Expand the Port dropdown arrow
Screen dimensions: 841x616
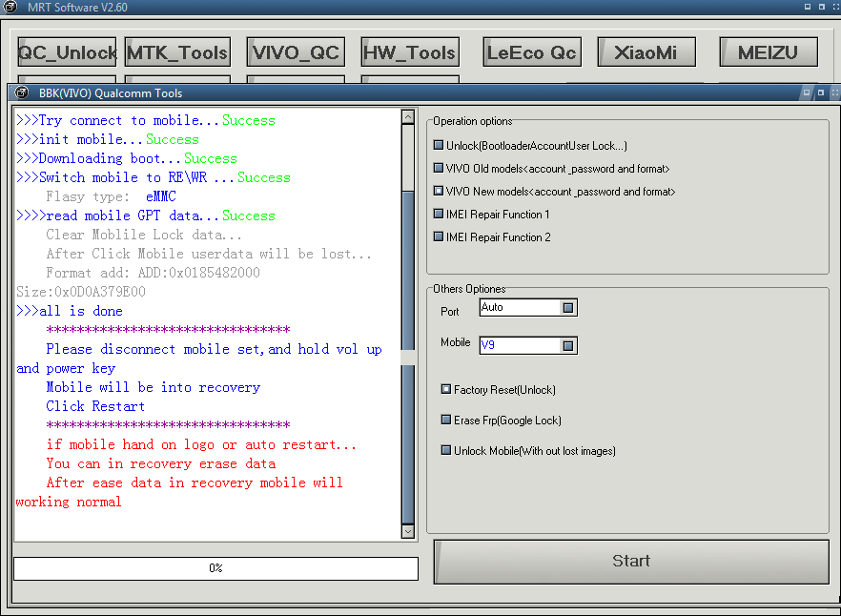[568, 307]
